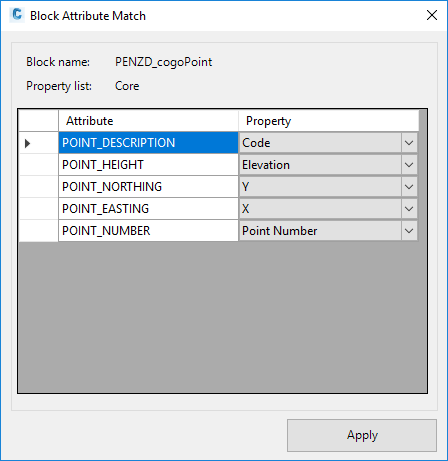The image size is (448, 461).
Task: Open the Code property dropdown arrow
Action: 409,143
